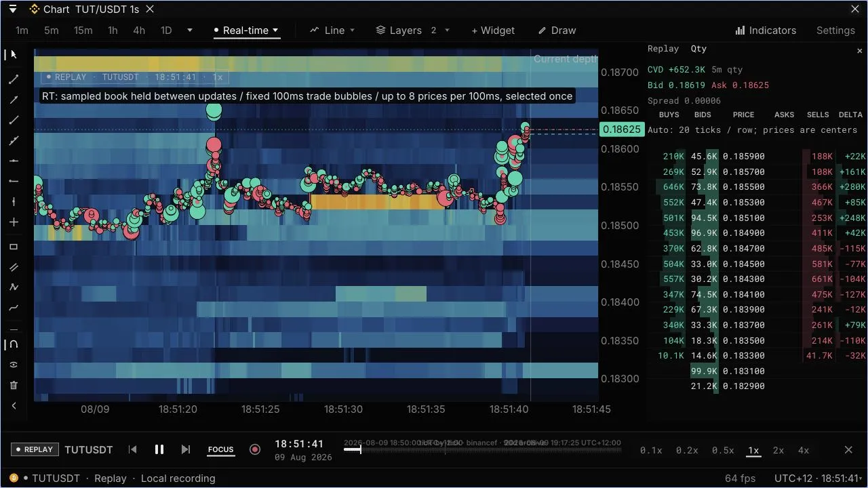
Task: Open the Line chart type dropdown
Action: pos(332,30)
